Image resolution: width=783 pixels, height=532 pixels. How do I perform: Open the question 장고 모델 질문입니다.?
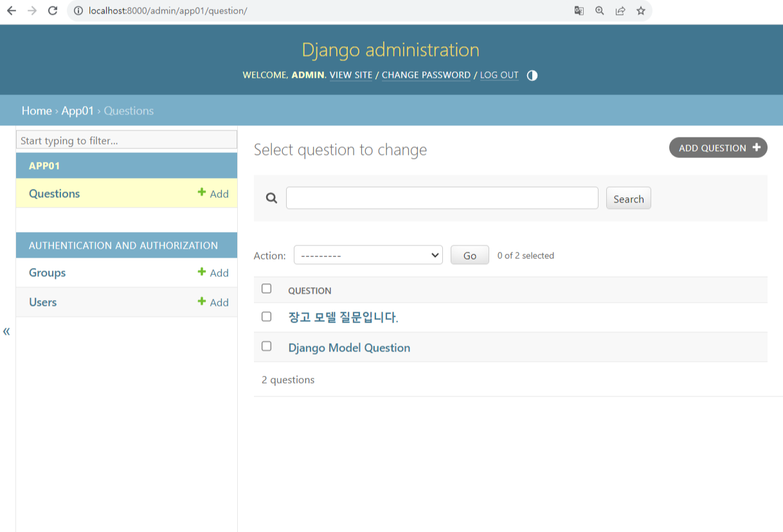[343, 317]
